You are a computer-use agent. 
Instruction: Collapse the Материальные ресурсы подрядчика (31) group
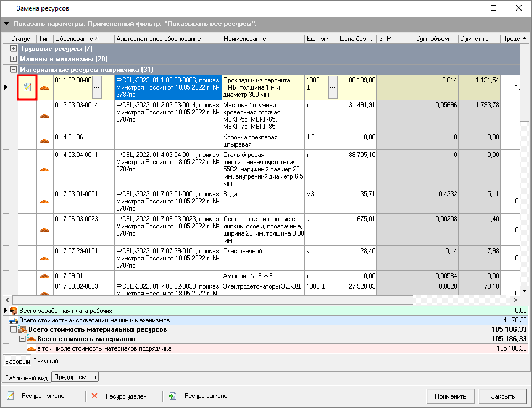(14, 70)
